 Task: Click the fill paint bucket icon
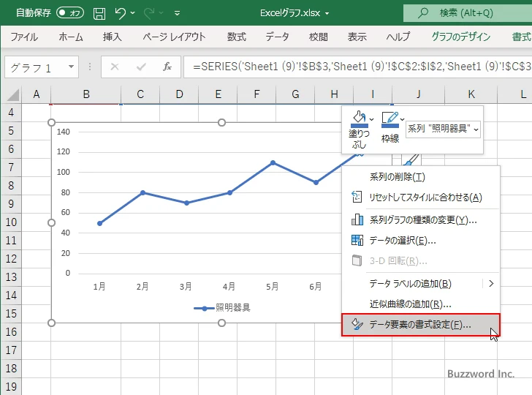click(358, 118)
